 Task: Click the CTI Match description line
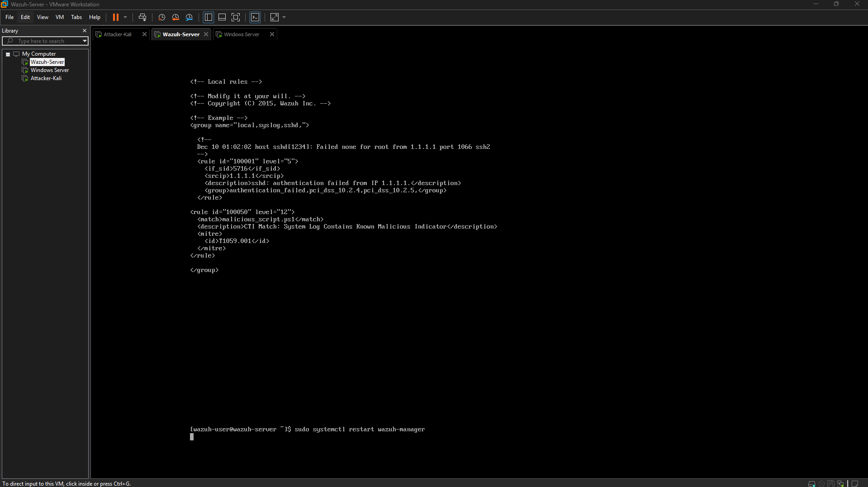(x=347, y=227)
